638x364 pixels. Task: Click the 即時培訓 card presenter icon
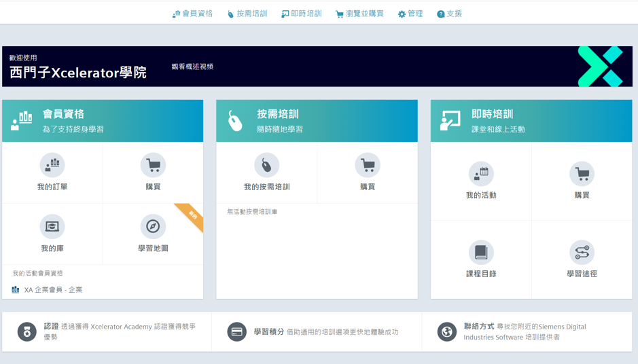[450, 121]
